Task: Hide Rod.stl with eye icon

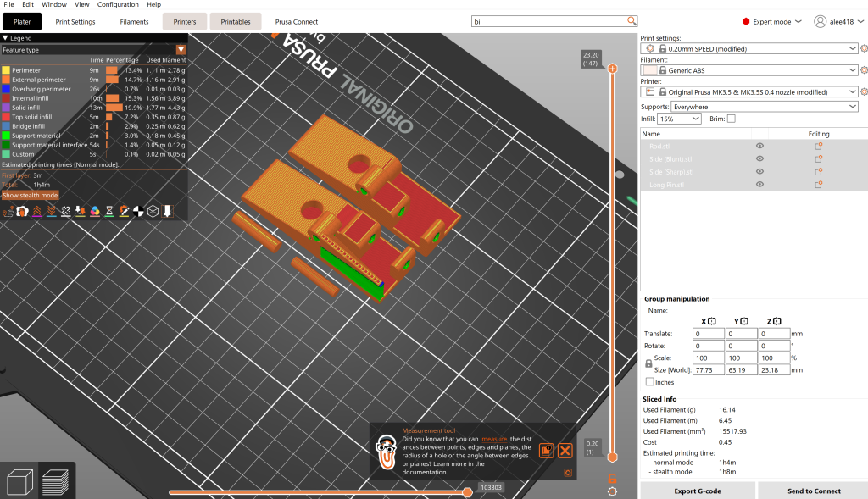Action: (759, 146)
